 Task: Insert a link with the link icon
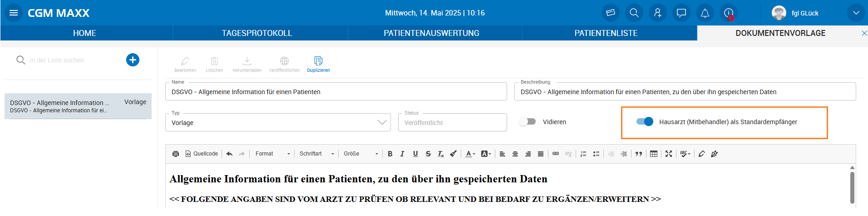(x=555, y=154)
